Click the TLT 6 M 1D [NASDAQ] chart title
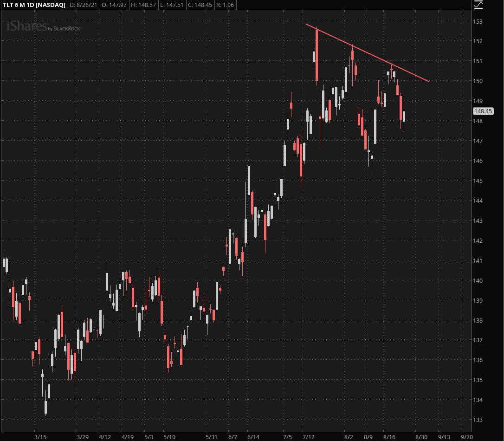The height and width of the screenshot is (441, 504). pos(34,5)
